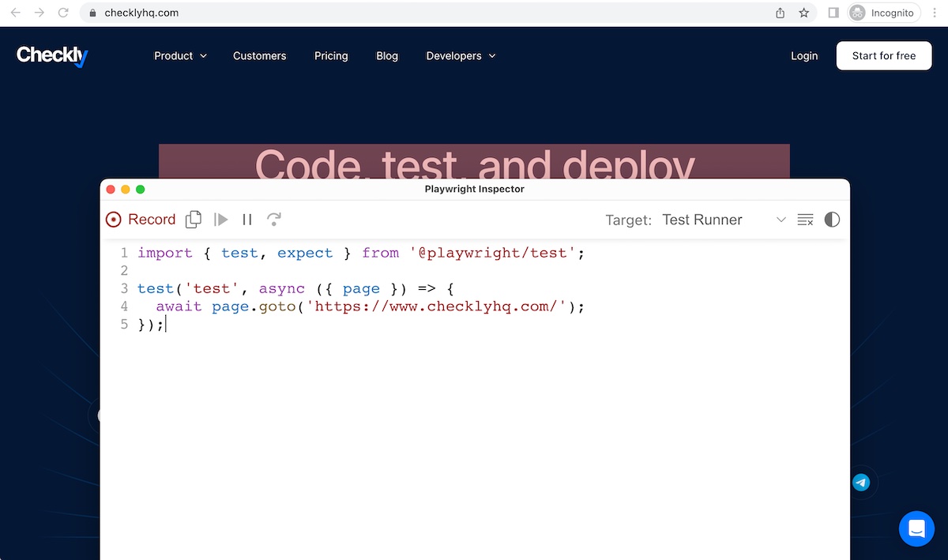
Task: Clear the recorded script using the erase icon
Action: [805, 220]
